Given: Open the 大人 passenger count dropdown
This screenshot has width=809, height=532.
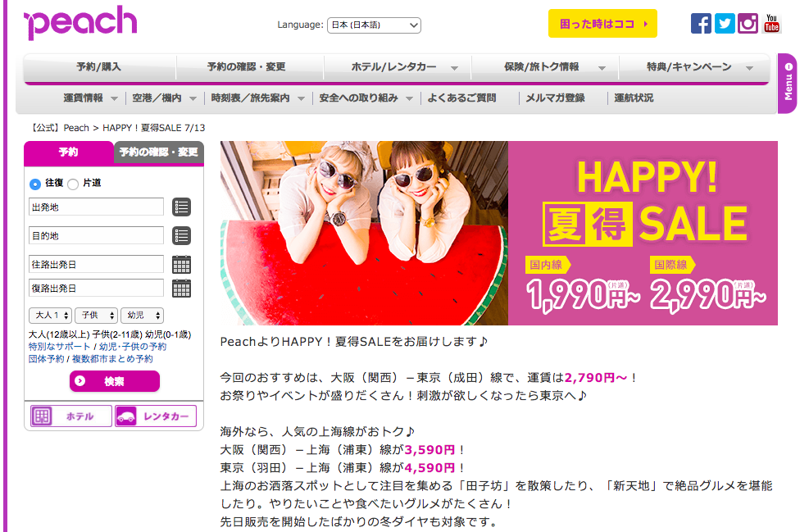Looking at the screenshot, I should tap(50, 316).
